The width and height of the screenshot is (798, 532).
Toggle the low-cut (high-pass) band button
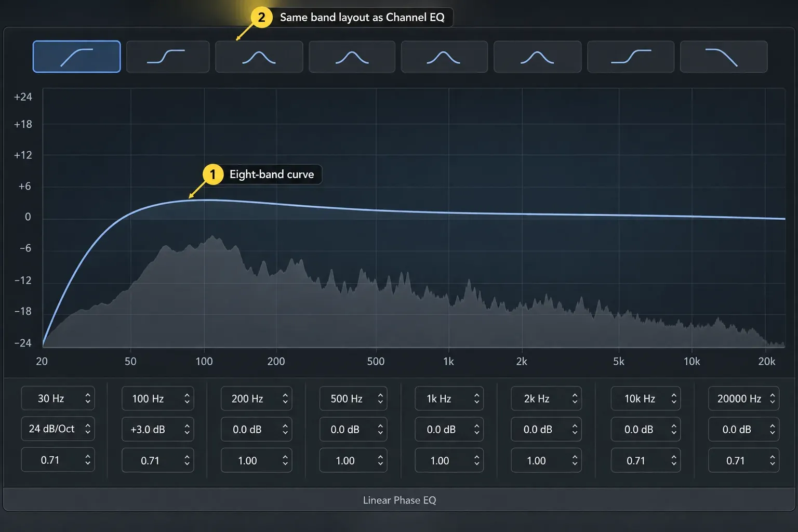pyautogui.click(x=77, y=57)
